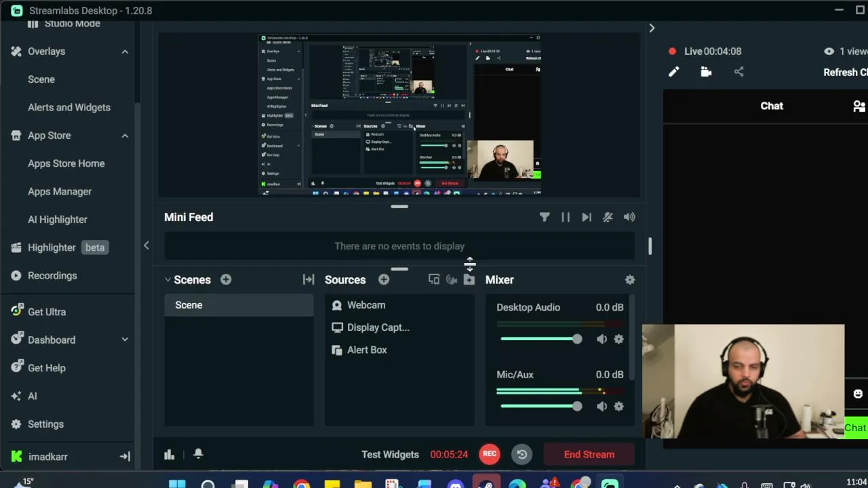Open the notifications bell icon
This screenshot has width=868, height=488.
(198, 453)
